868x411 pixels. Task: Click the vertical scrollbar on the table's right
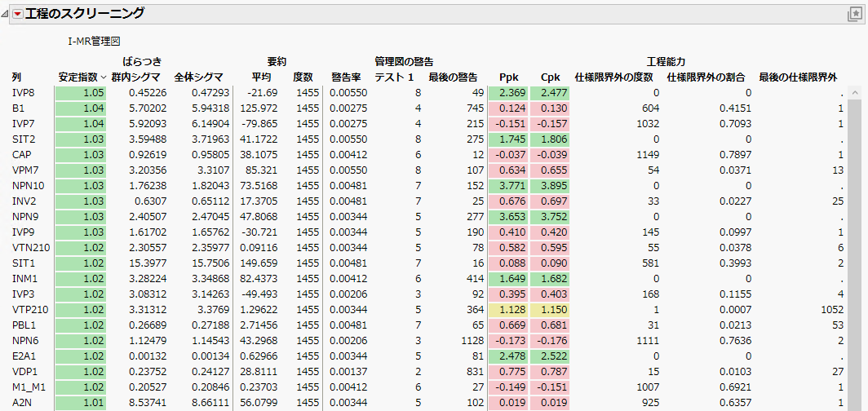click(854, 245)
